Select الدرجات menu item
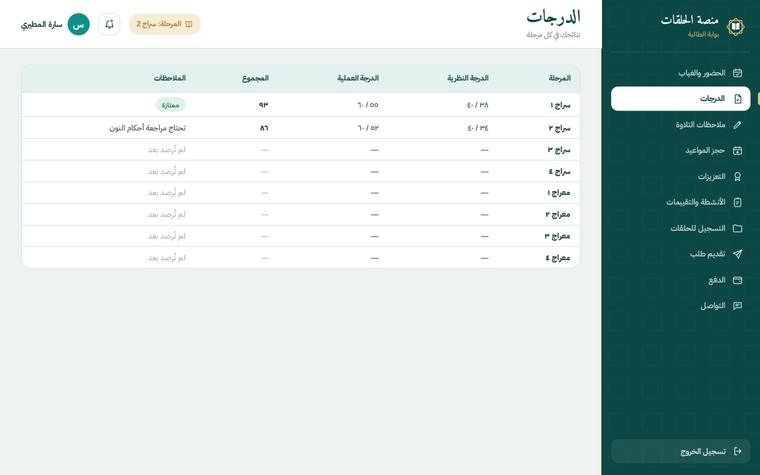The image size is (760, 475). (681, 99)
